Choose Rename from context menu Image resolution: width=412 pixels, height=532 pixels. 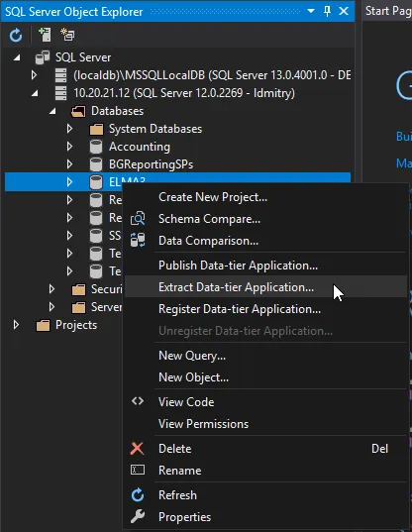[265, 471]
